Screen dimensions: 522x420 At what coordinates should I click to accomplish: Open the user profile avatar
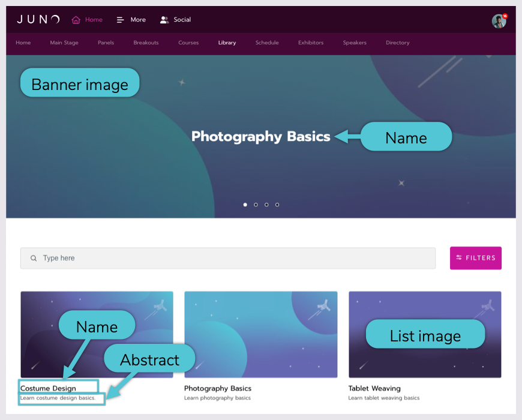click(x=499, y=21)
